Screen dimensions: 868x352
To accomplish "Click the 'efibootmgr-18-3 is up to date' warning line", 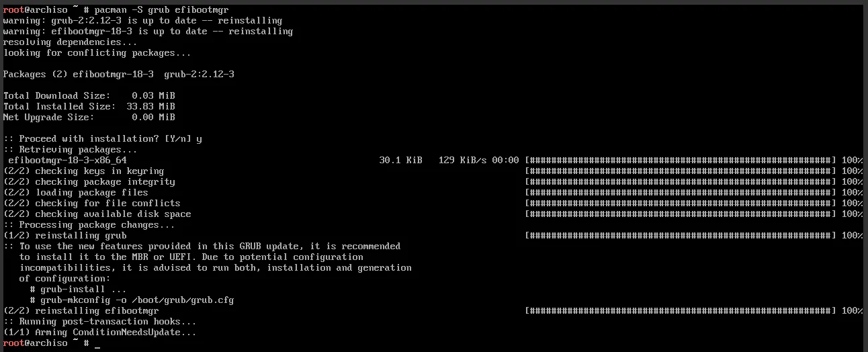I will 148,32.
